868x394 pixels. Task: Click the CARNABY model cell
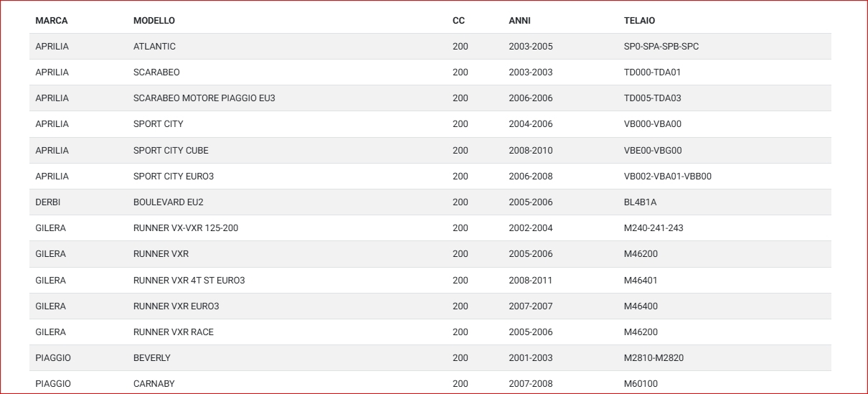[154, 384]
